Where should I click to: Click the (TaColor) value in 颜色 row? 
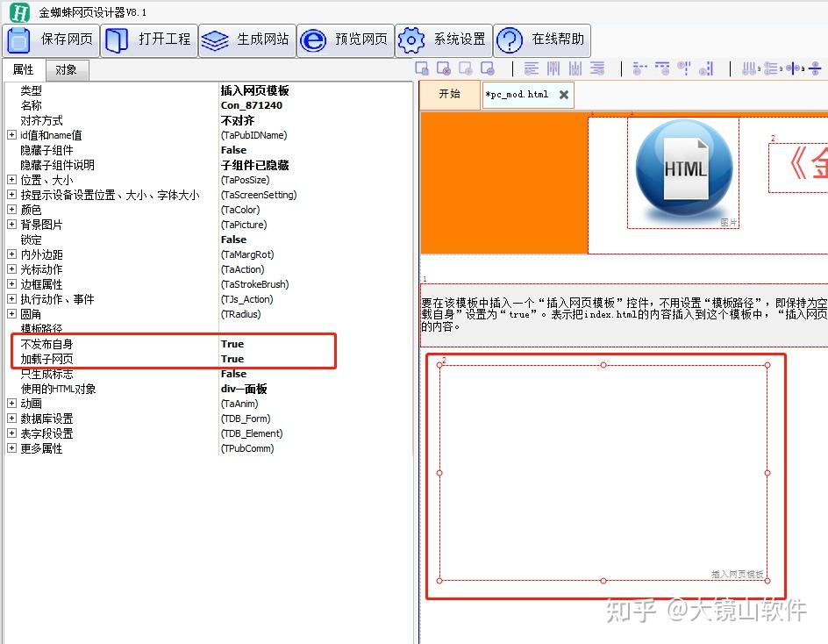[240, 210]
